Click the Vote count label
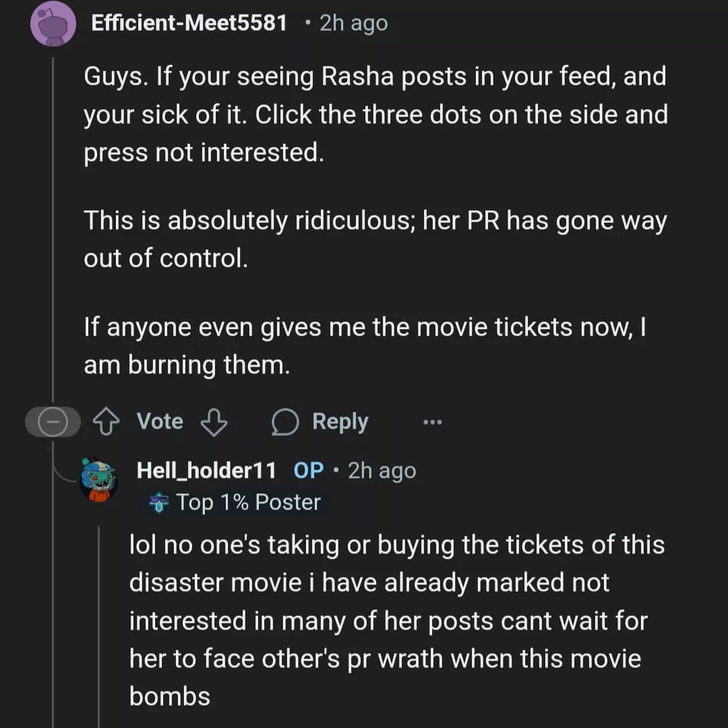The height and width of the screenshot is (728, 728). 160,422
